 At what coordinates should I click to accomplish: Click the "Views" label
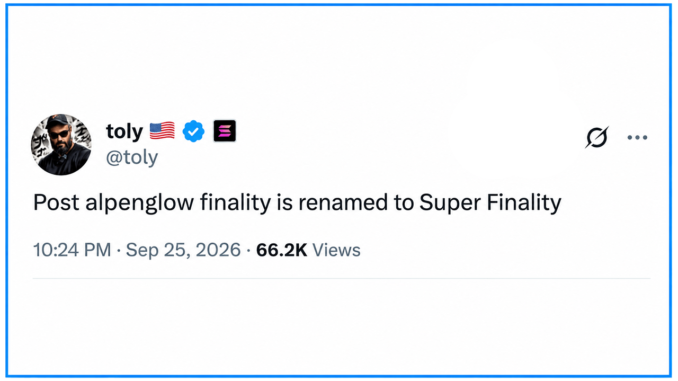point(336,250)
